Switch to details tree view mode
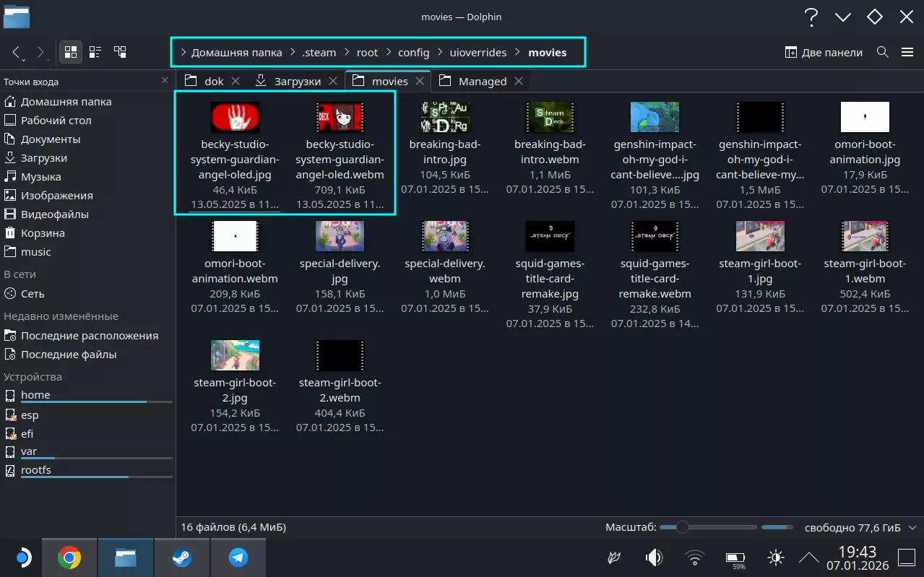 tap(120, 52)
